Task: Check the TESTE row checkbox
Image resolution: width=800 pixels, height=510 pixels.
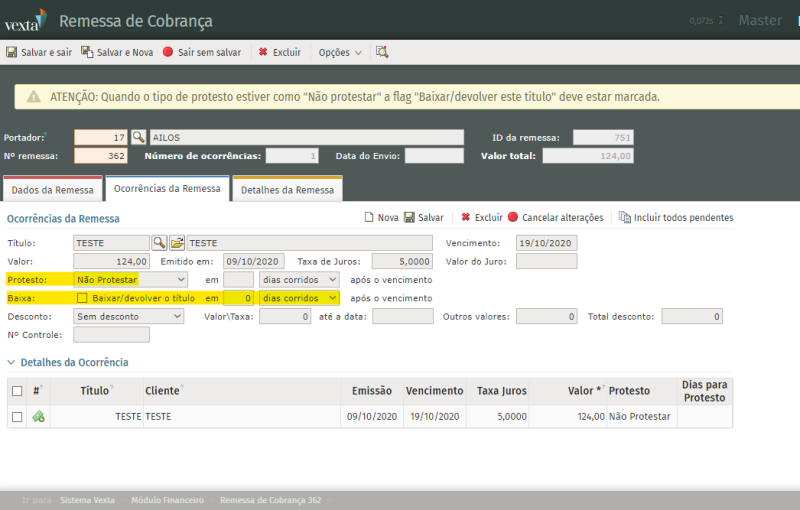Action: click(17, 417)
